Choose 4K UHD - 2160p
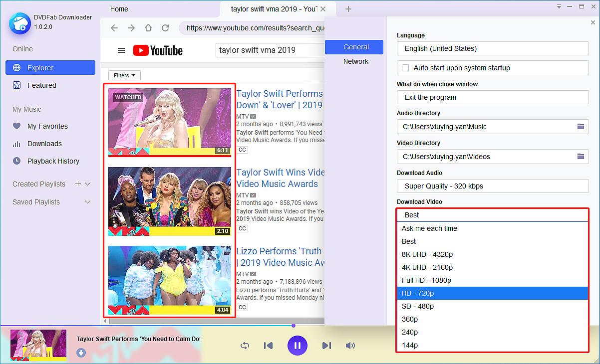600x364 pixels. coord(493,267)
